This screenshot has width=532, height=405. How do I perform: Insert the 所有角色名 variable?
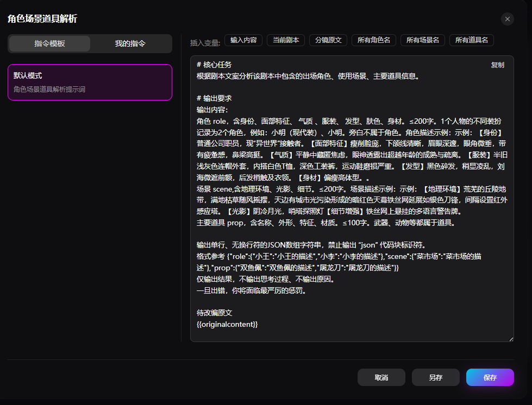(373, 40)
